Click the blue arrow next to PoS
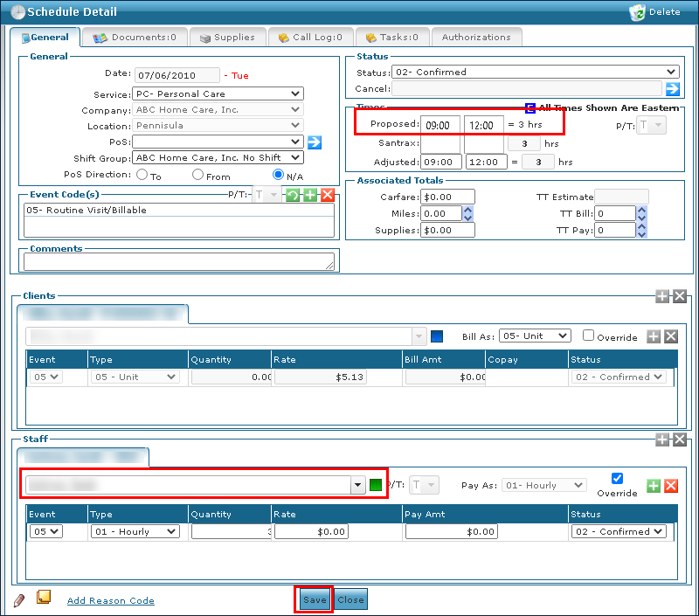The width and height of the screenshot is (699, 616). pos(315,142)
